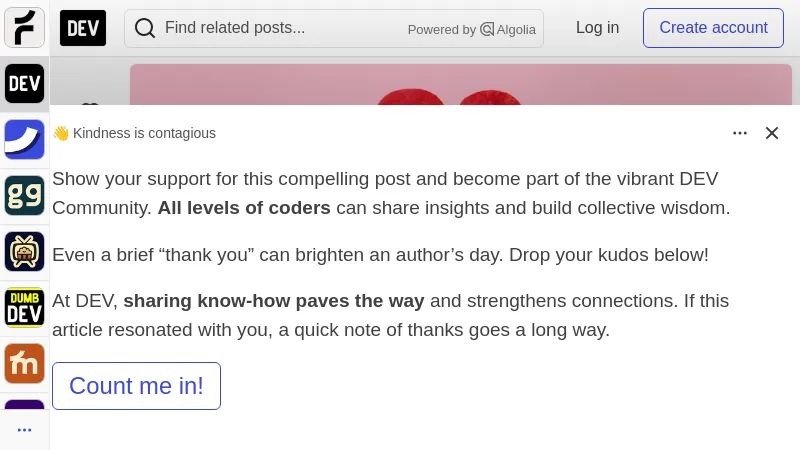Open the orange 'm' community icon

[24, 364]
